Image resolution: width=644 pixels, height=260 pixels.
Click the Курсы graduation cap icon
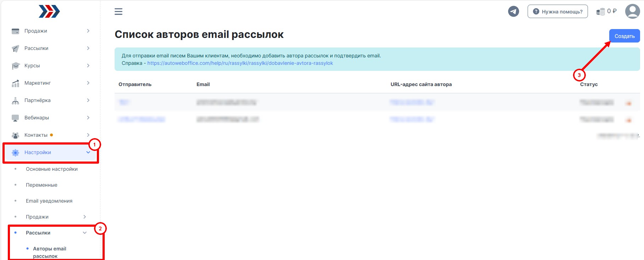(16, 66)
